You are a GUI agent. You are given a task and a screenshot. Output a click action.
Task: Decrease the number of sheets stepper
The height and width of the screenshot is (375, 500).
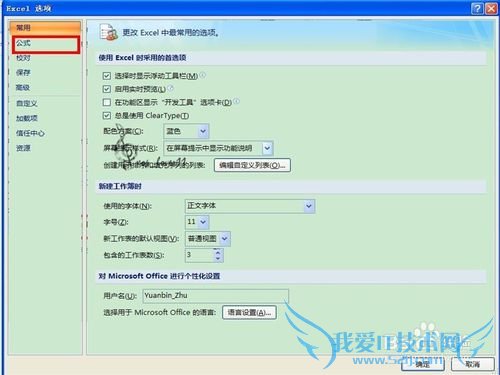pyautogui.click(x=218, y=259)
